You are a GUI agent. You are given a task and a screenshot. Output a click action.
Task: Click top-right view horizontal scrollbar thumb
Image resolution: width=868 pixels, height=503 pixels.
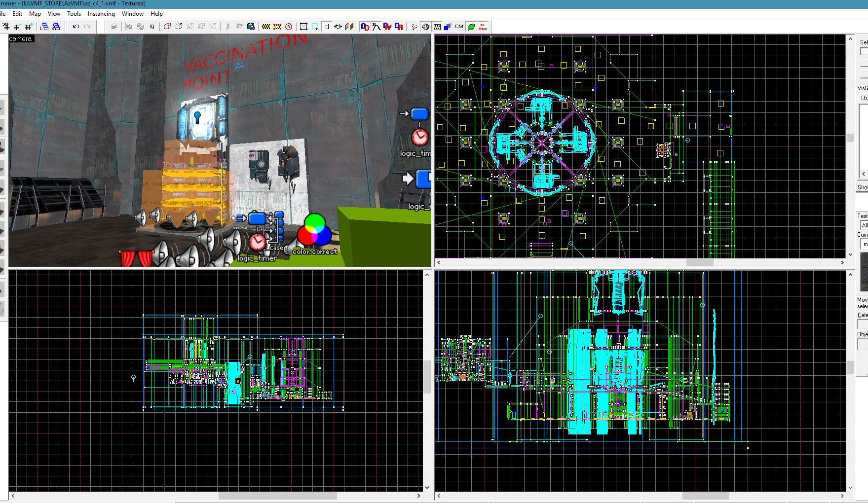tap(700, 262)
